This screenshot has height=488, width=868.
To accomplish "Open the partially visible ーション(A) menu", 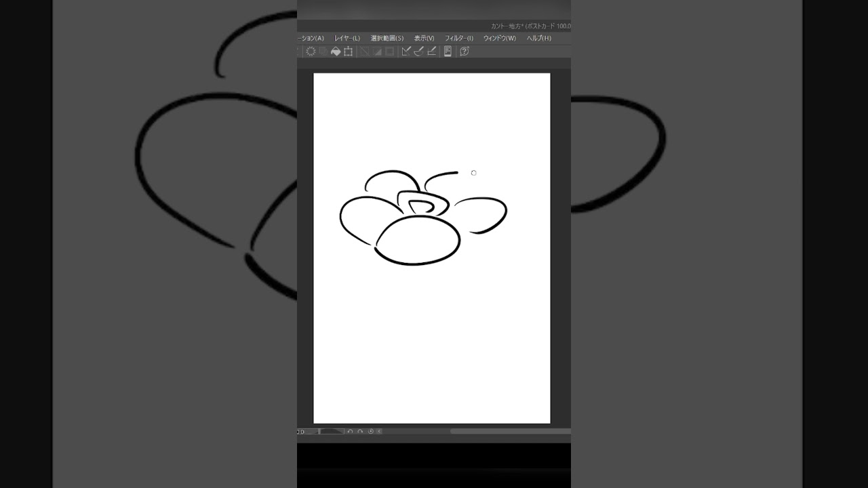I will pyautogui.click(x=311, y=39).
